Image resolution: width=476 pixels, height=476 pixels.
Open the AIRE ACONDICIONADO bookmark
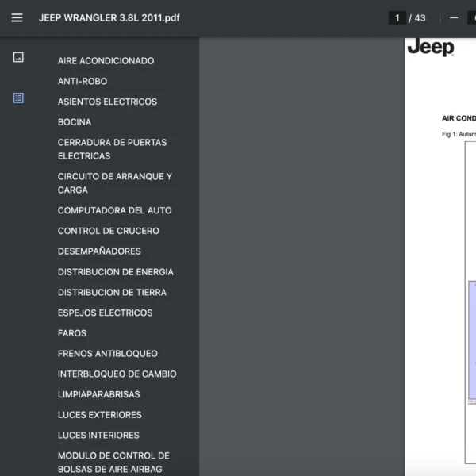106,61
